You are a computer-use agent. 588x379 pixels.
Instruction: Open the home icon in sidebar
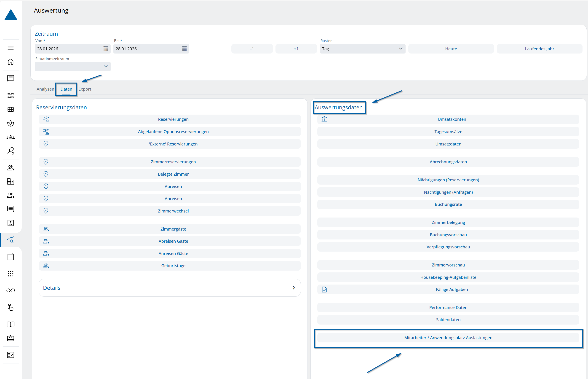pyautogui.click(x=11, y=62)
